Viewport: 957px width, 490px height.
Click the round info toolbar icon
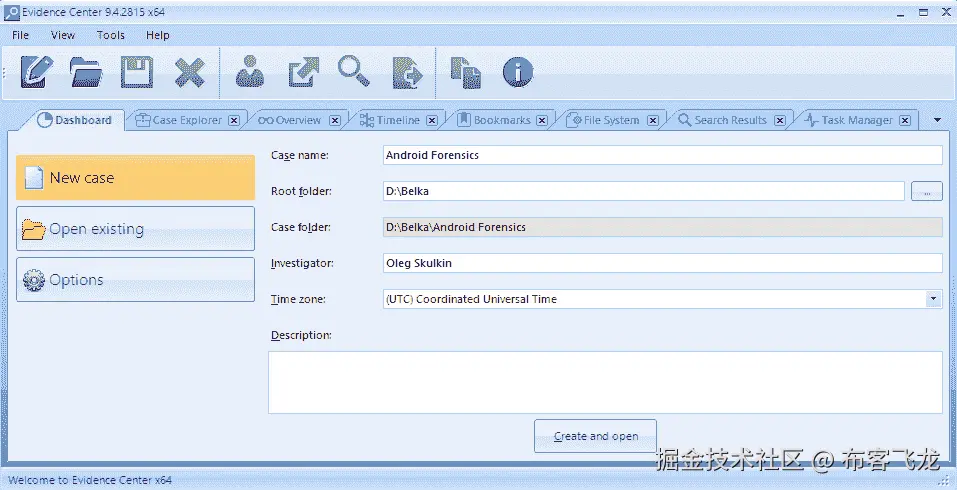[518, 72]
